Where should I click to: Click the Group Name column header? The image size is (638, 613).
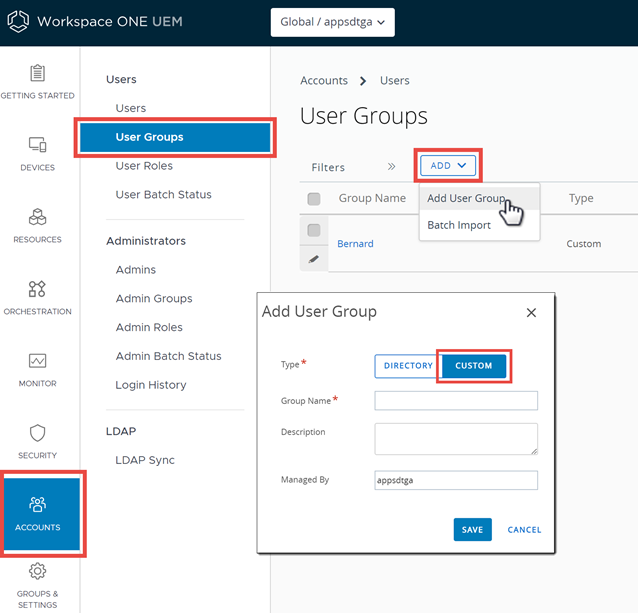[x=372, y=198]
